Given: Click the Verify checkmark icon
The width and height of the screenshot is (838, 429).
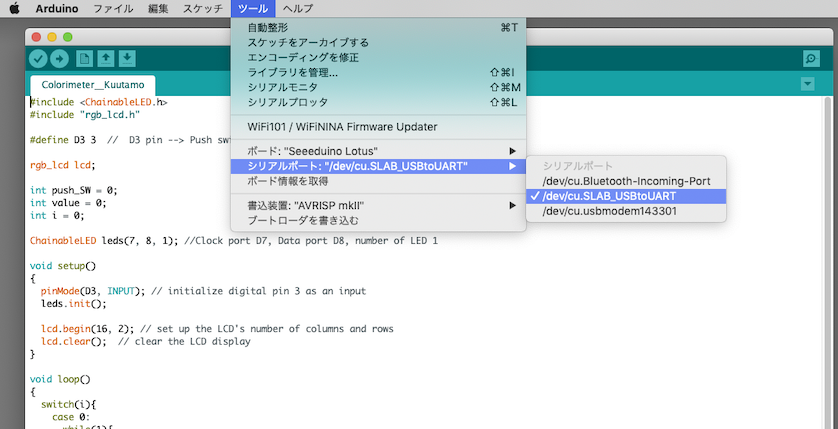Looking at the screenshot, I should pos(39,59).
